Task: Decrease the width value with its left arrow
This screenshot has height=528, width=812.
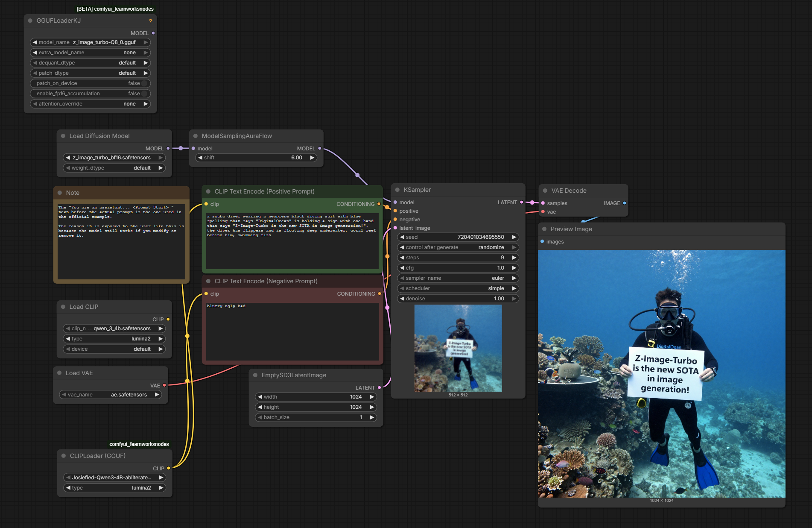Action: coord(260,397)
